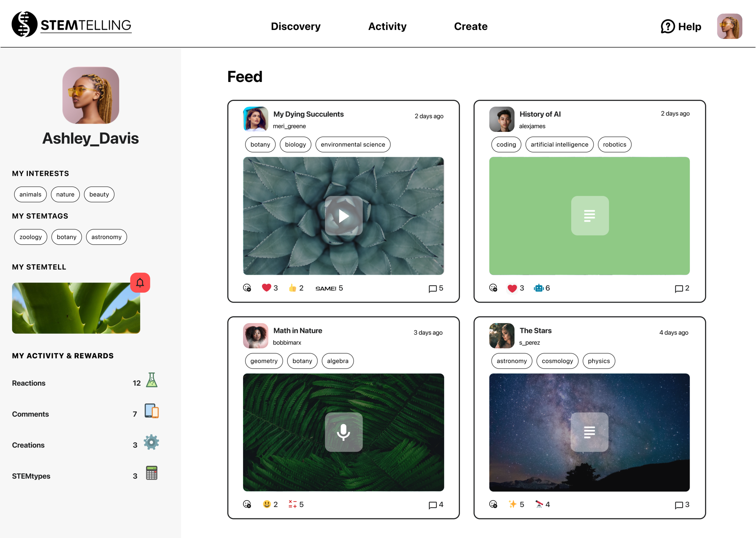
Task: Open the Create tab
Action: point(471,26)
